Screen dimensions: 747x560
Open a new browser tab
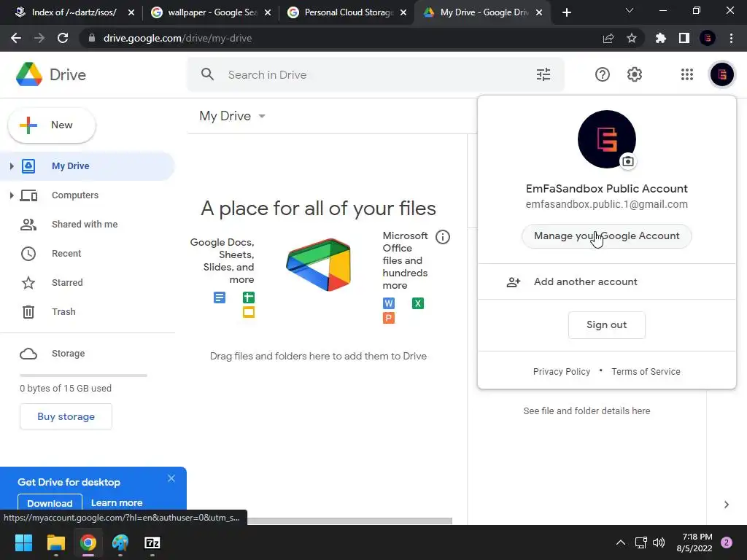click(566, 12)
